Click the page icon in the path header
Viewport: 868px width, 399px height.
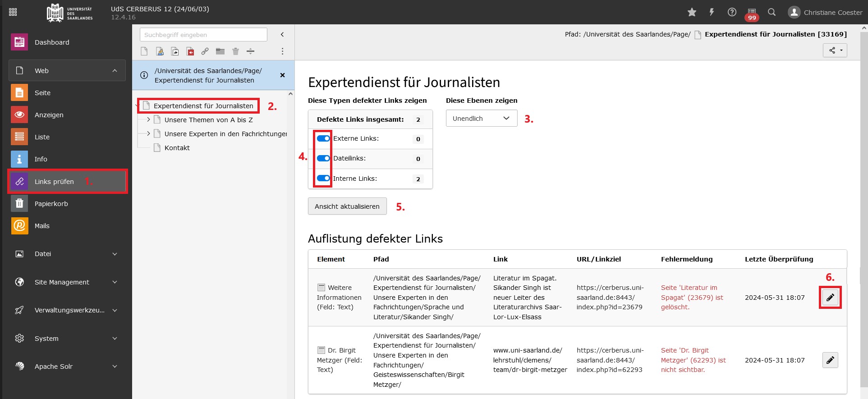698,35
